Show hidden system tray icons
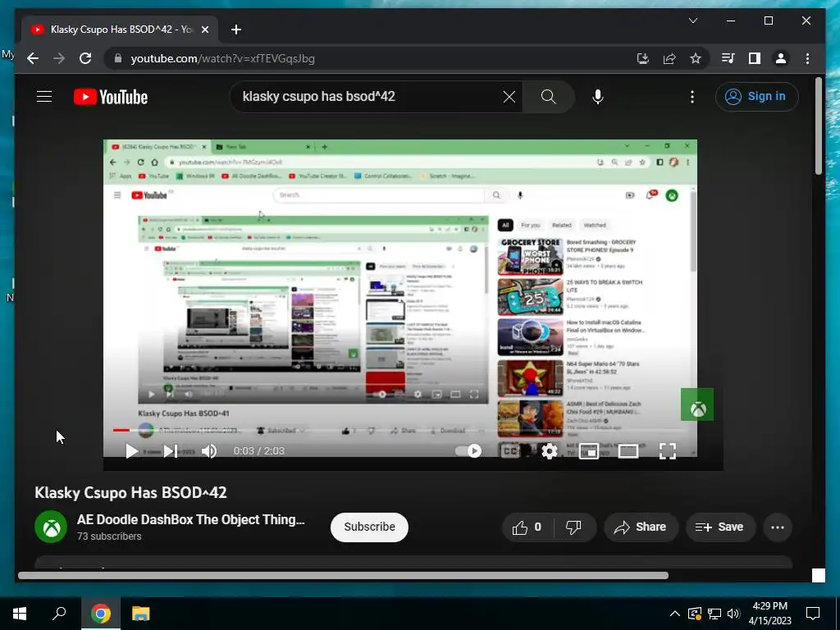Viewport: 840px width, 630px height. [675, 614]
